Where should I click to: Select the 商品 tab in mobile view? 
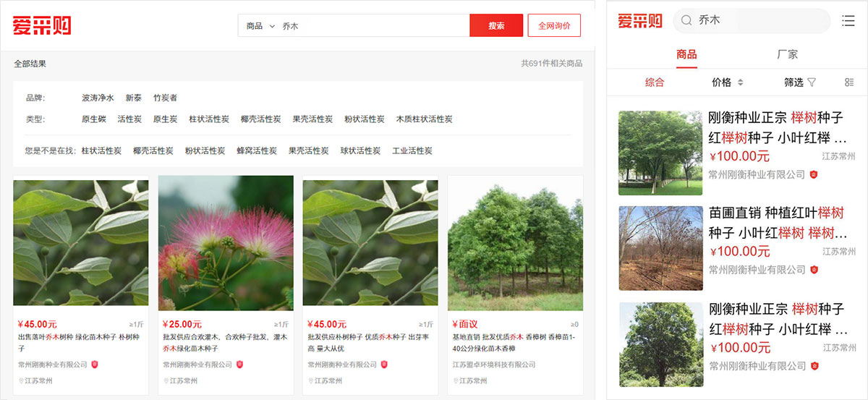point(686,54)
